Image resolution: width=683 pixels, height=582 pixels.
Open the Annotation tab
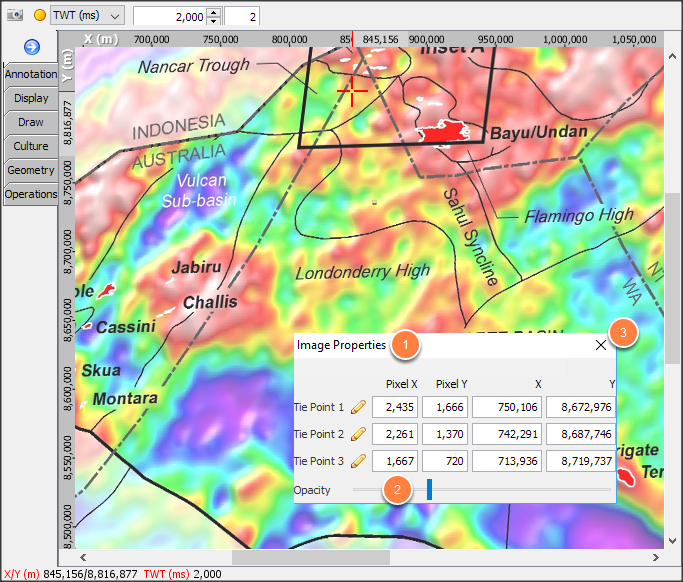[30, 74]
